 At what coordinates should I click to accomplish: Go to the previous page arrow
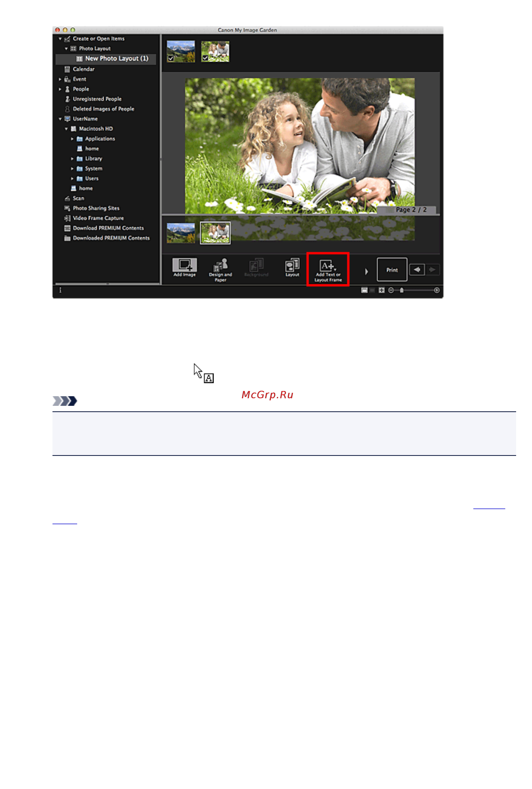pyautogui.click(x=417, y=270)
